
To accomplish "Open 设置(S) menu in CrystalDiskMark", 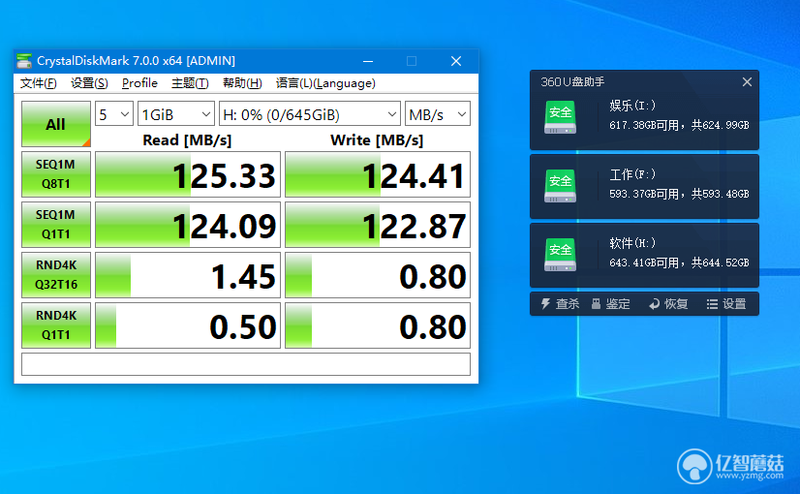I will click(x=89, y=83).
